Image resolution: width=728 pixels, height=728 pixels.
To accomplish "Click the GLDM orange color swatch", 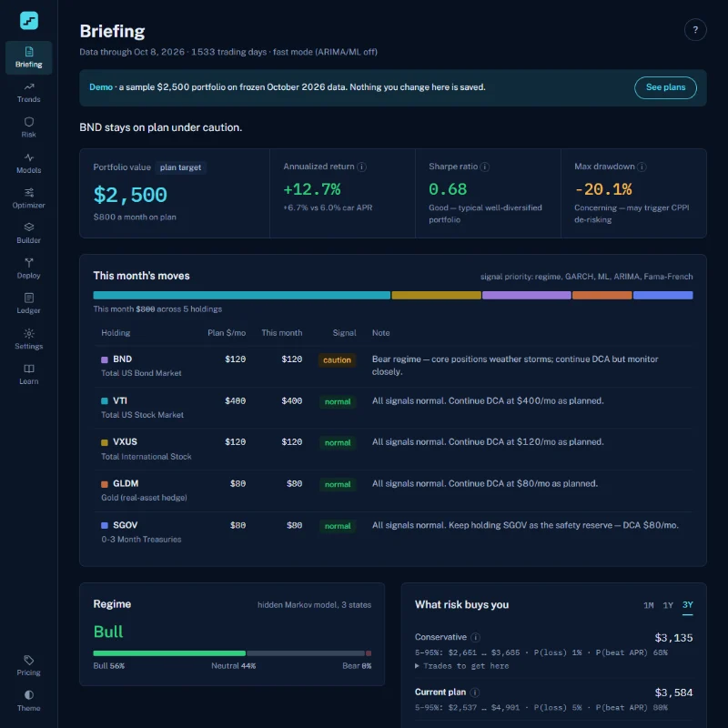I will point(105,484).
